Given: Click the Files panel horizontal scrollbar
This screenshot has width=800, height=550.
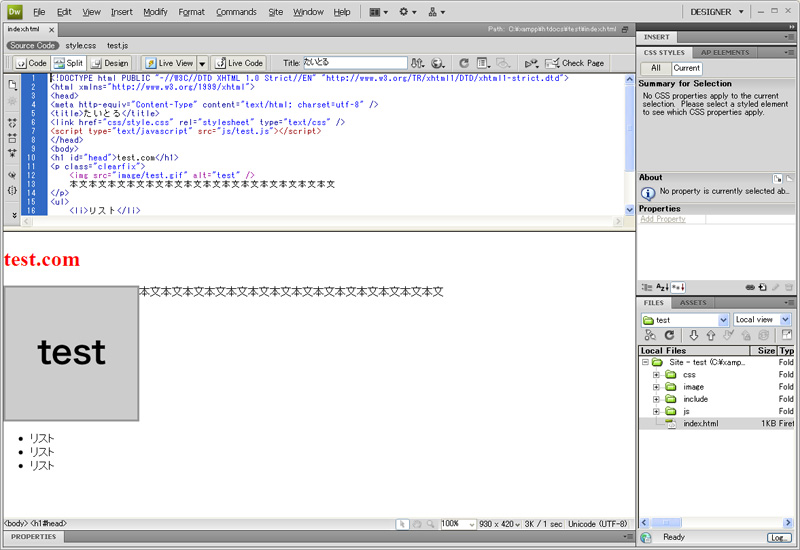Looking at the screenshot, I should point(716,522).
